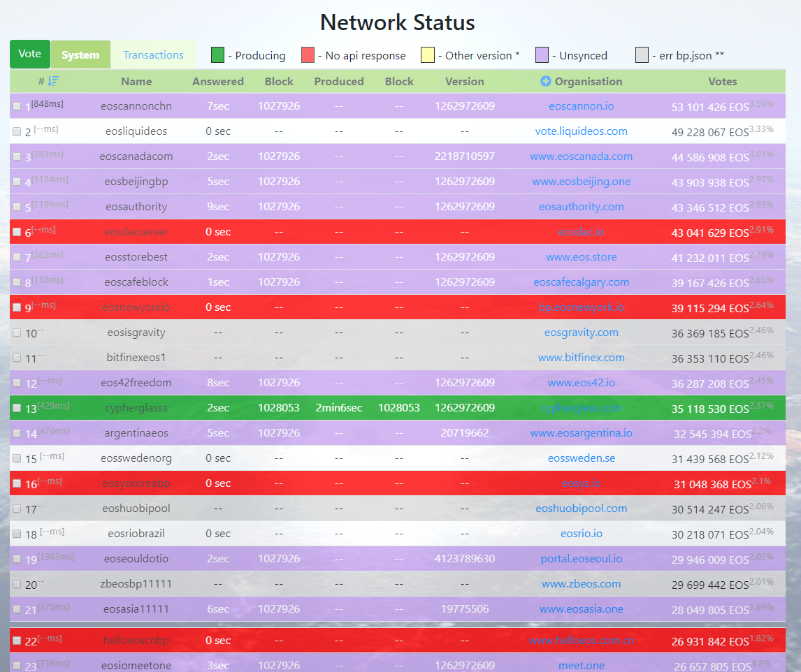Open eoshuobipool.com link
Image resolution: width=801 pixels, height=672 pixels.
coord(582,508)
